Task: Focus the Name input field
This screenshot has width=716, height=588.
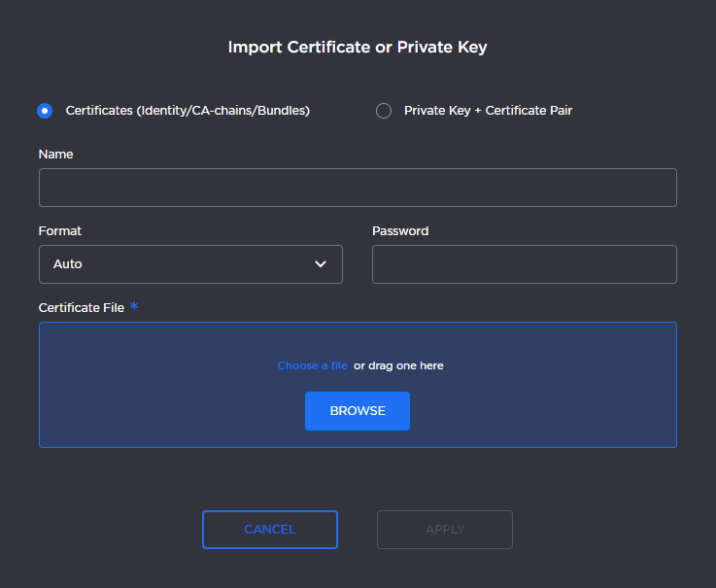Action: pyautogui.click(x=358, y=188)
